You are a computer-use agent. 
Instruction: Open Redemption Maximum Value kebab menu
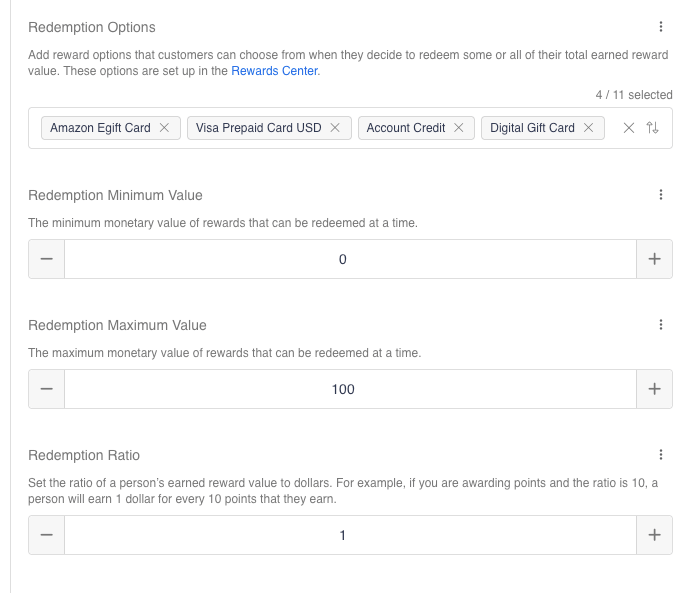click(661, 325)
